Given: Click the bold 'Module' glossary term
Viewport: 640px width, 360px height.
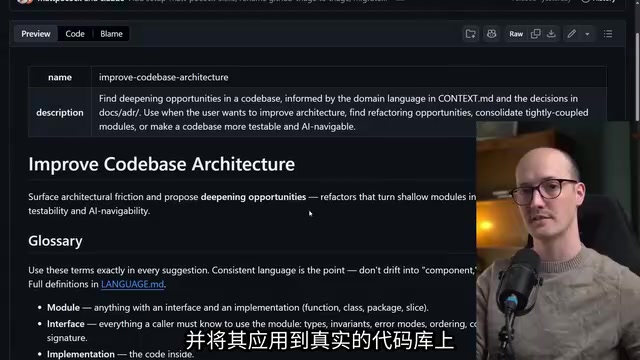Looking at the screenshot, I should [63, 307].
